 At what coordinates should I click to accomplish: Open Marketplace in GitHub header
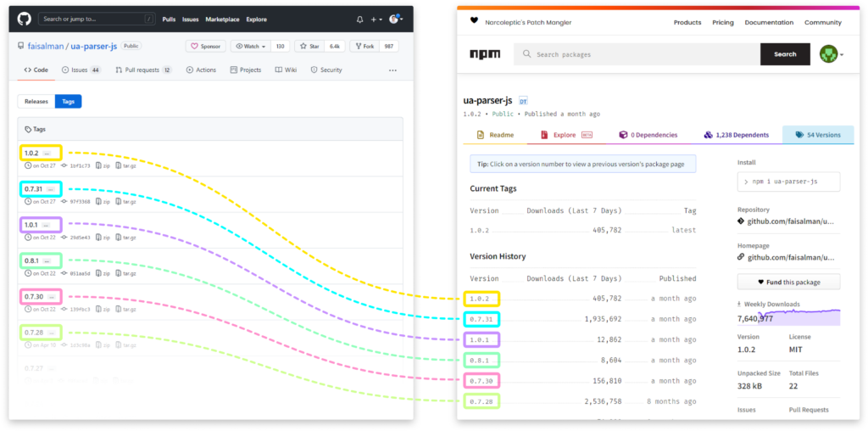[x=223, y=20]
